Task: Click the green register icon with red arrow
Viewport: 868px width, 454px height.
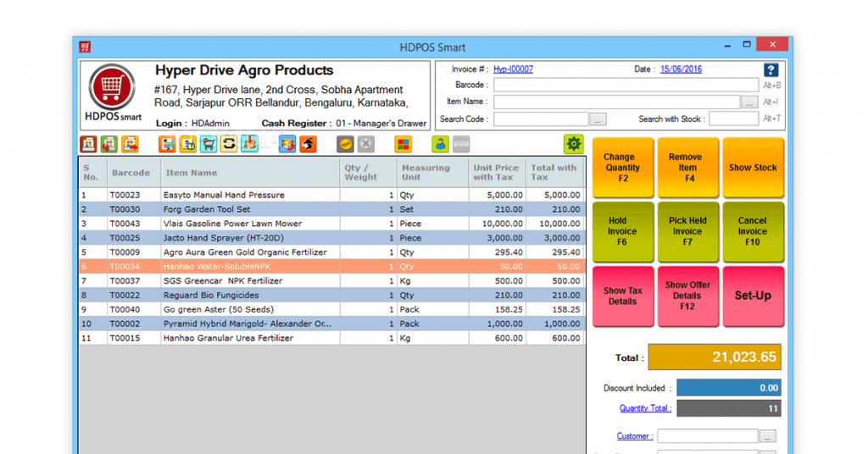Action: point(109,144)
